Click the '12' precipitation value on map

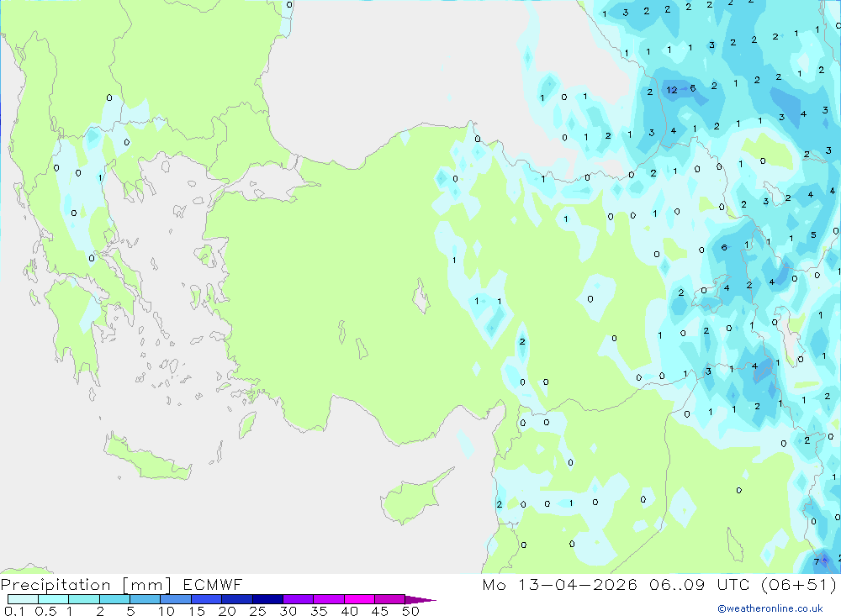[672, 90]
